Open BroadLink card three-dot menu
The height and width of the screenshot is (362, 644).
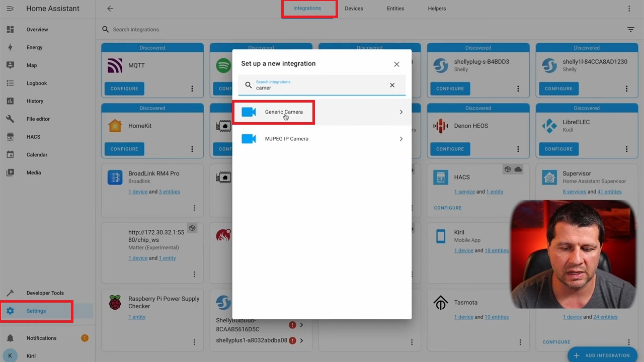click(x=195, y=208)
